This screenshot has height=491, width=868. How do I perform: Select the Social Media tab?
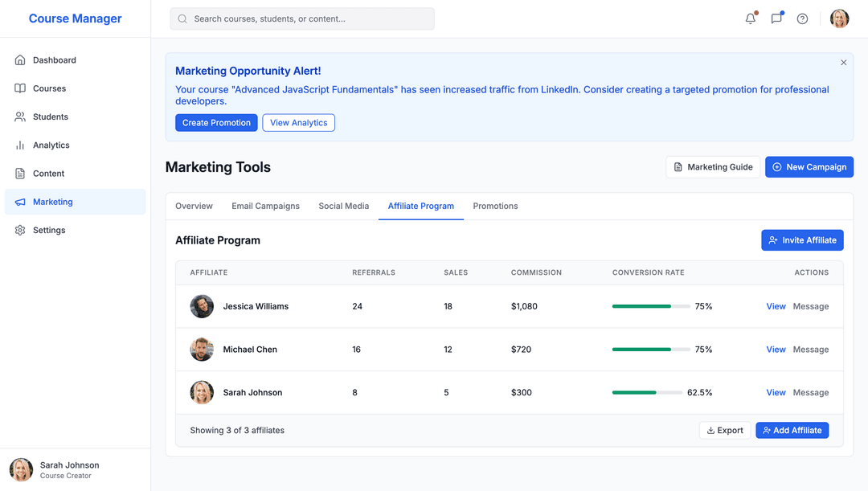pyautogui.click(x=343, y=207)
